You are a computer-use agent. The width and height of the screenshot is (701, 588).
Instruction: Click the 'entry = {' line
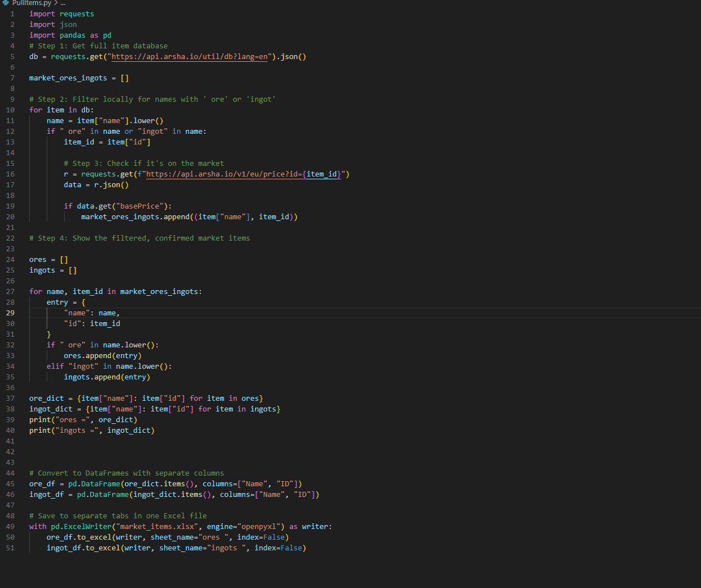66,302
